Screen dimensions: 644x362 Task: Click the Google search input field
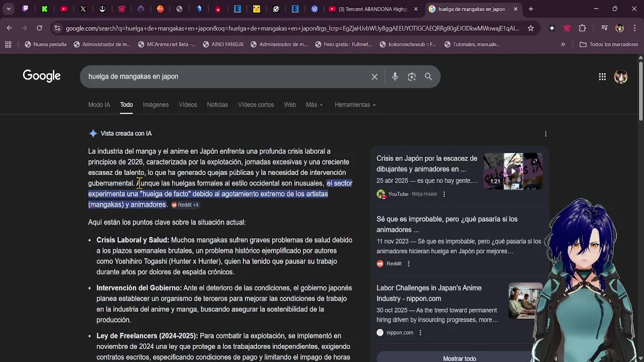click(226, 76)
